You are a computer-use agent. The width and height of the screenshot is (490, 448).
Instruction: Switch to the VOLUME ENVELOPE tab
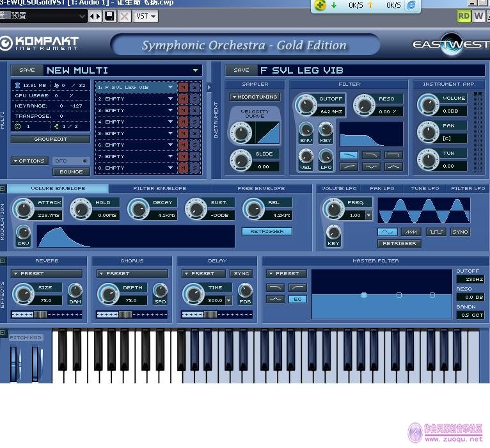click(58, 189)
